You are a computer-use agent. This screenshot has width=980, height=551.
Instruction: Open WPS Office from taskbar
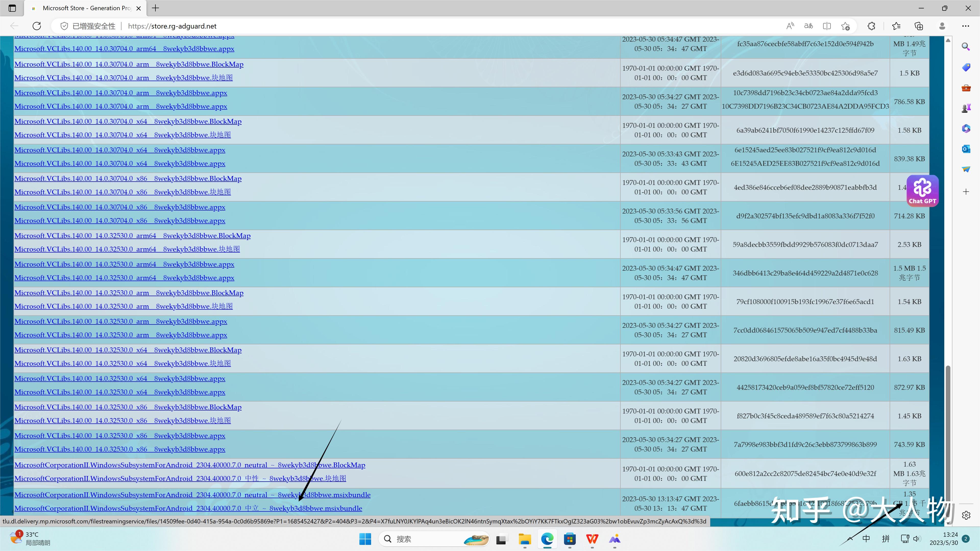(x=592, y=539)
